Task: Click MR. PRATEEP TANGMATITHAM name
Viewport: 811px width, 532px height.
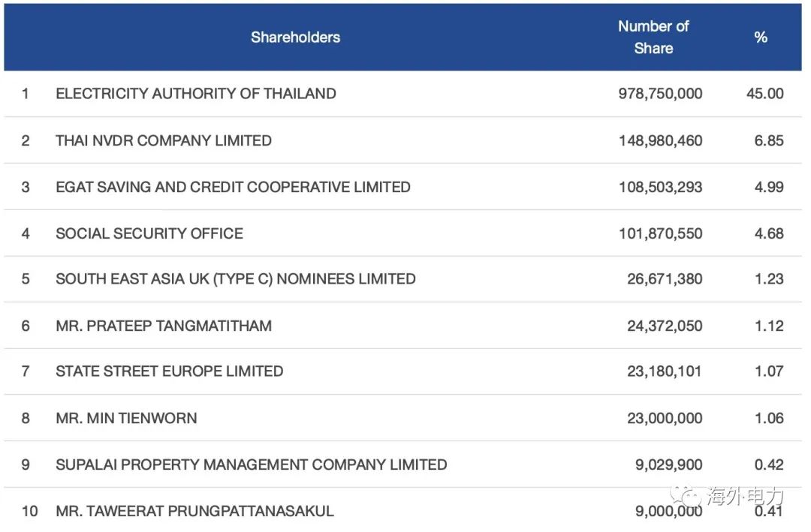Action: 164,326
